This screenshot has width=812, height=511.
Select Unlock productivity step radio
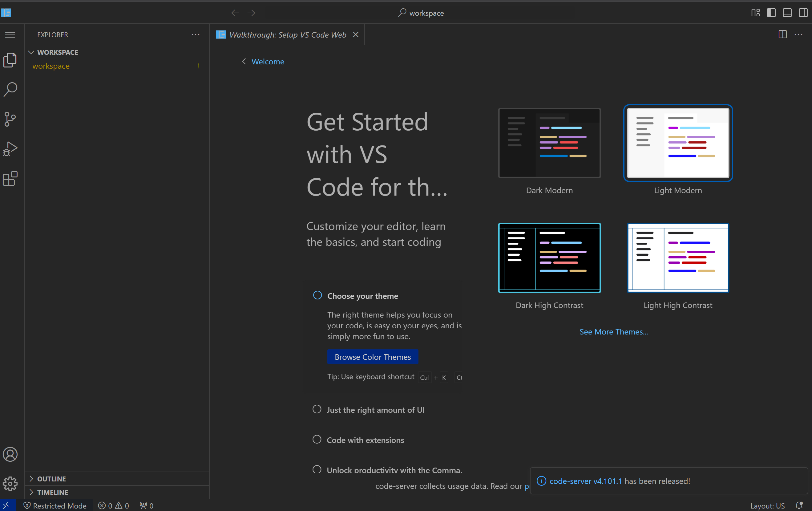click(317, 469)
